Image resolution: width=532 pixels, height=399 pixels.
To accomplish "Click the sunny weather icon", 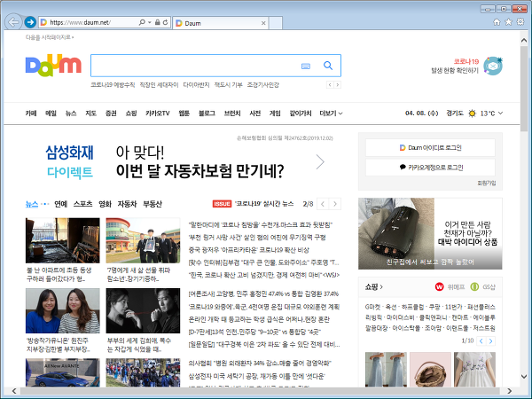I will click(472, 113).
